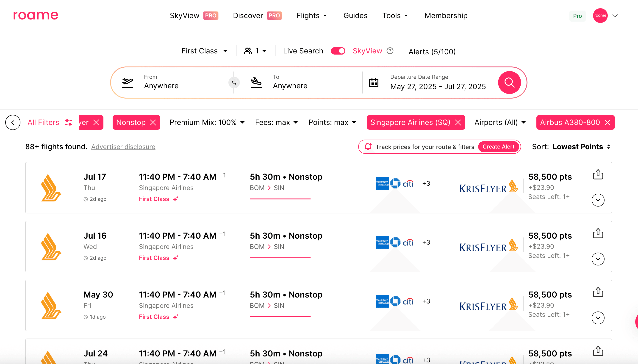Click the search magnifier button
The height and width of the screenshot is (364, 638).
[509, 83]
